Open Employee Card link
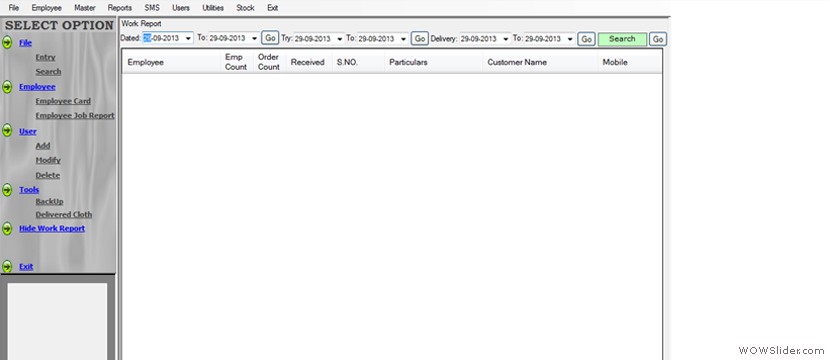830x360 pixels. click(63, 101)
